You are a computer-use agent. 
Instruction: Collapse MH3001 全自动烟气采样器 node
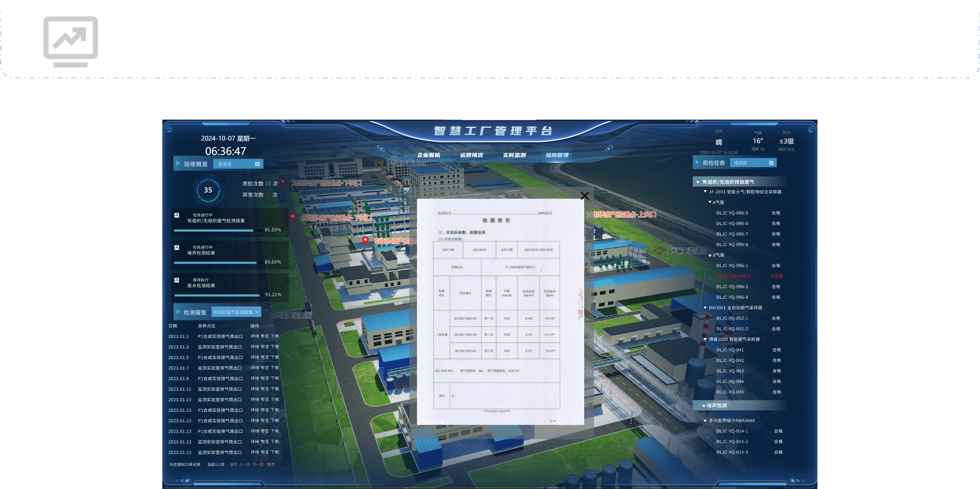705,308
